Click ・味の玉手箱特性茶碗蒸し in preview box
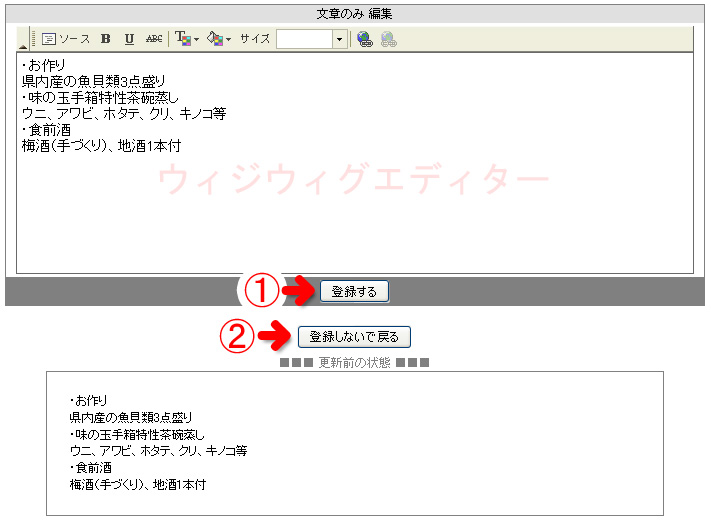Image resolution: width=711 pixels, height=520 pixels. click(x=137, y=434)
